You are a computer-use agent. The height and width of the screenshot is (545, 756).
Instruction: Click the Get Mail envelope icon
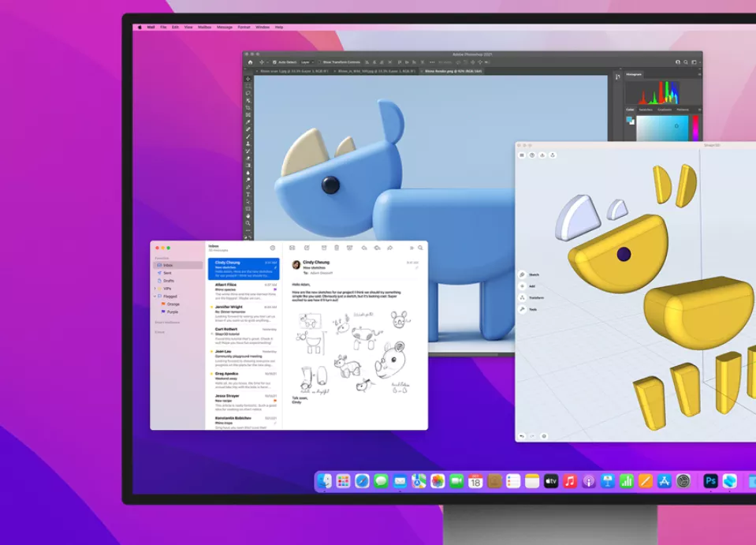(292, 248)
